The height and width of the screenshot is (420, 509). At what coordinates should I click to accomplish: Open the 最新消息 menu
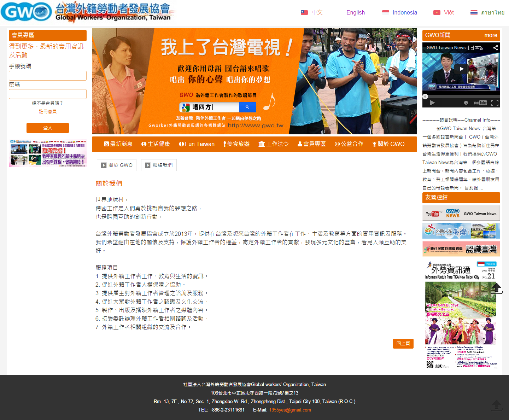[118, 144]
